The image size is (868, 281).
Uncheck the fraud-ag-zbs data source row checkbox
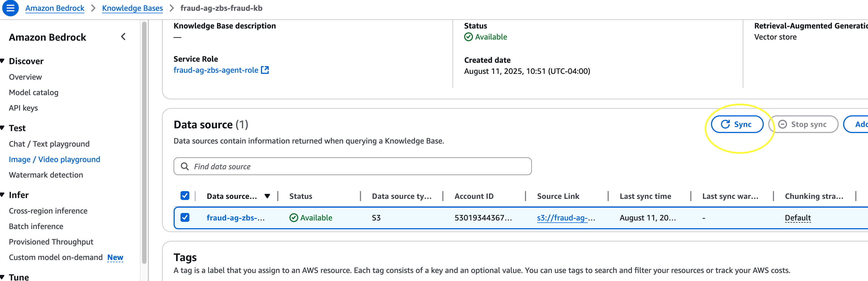(185, 218)
